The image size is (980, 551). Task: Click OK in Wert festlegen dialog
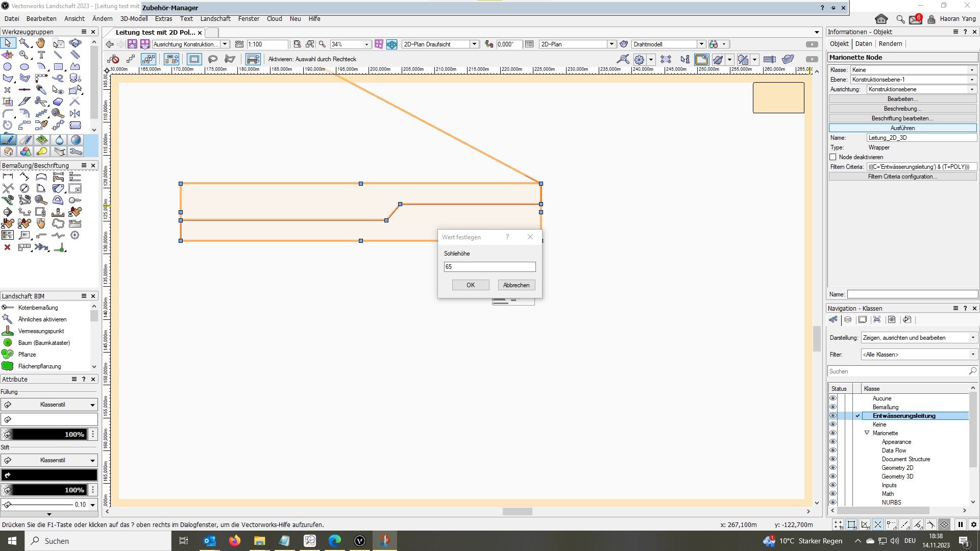[x=470, y=285]
